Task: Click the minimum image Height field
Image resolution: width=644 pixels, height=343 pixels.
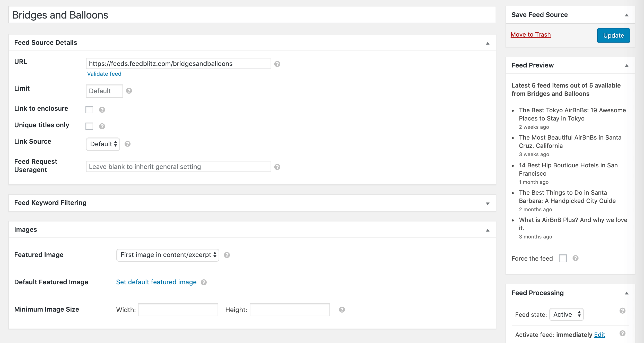Action: coord(290,310)
